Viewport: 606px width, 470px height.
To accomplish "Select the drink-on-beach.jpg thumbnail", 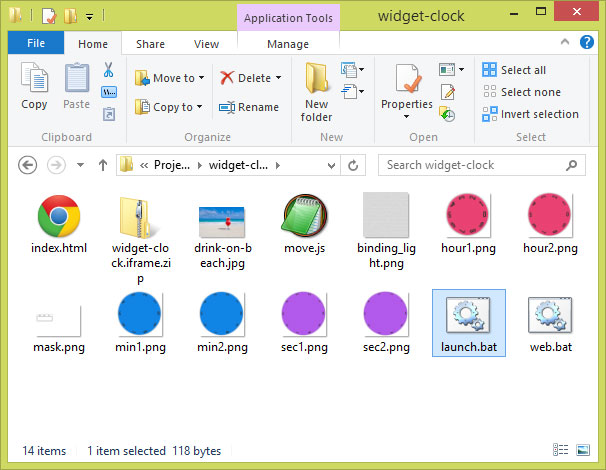I will coord(222,225).
